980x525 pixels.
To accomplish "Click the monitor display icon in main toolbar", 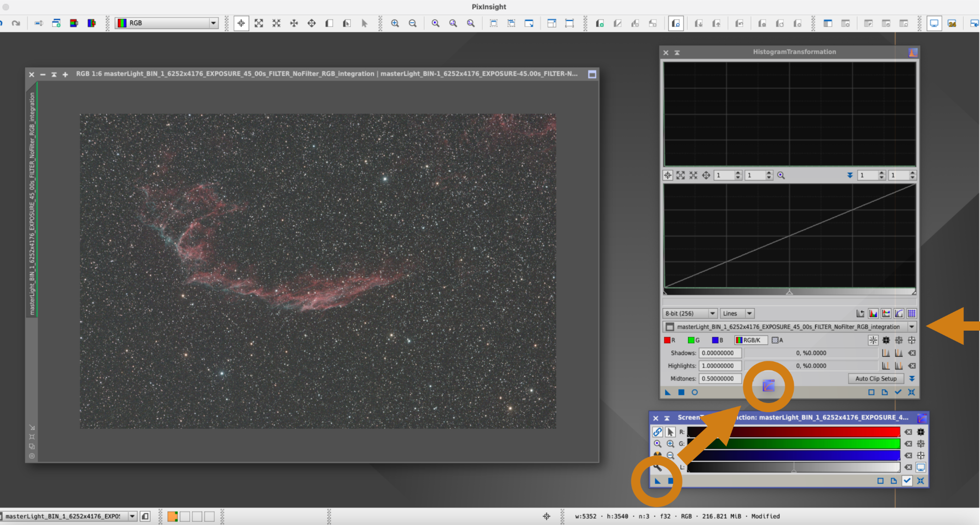I will (934, 23).
